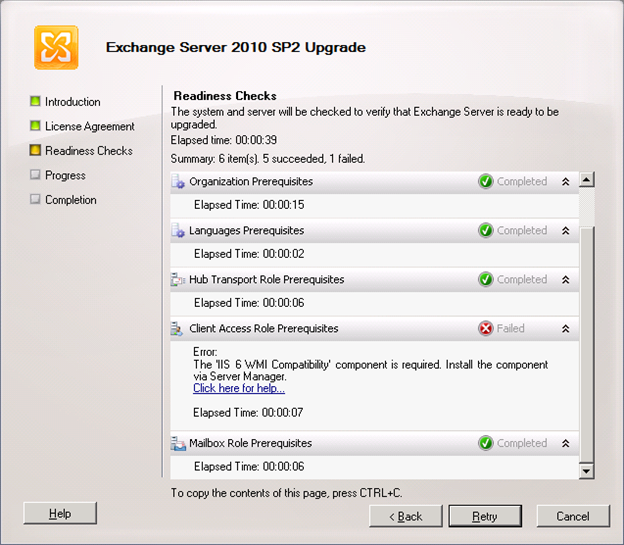Select License Agreement step in sidebar
Image resolution: width=624 pixels, height=545 pixels.
[x=89, y=127]
